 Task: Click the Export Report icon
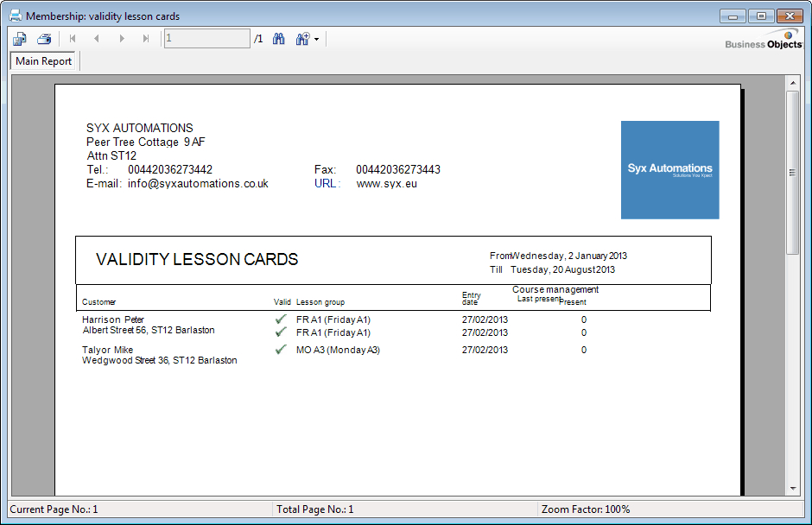pyautogui.click(x=20, y=39)
